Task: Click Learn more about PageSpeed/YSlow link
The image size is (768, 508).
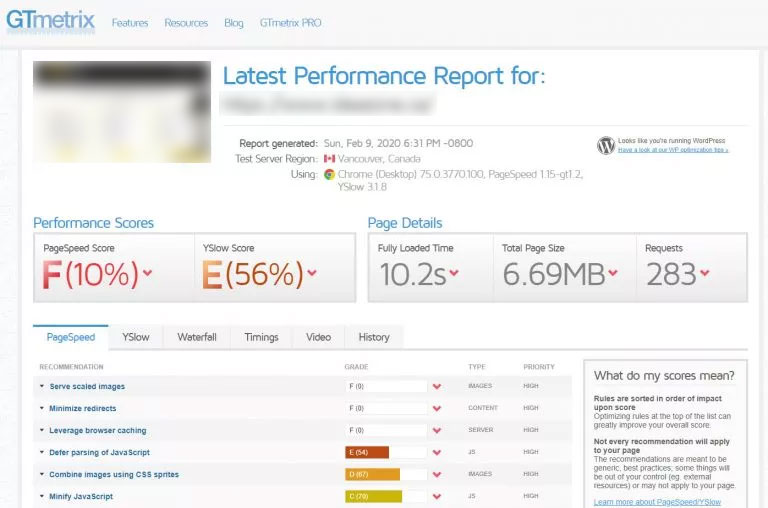Action: [x=657, y=502]
